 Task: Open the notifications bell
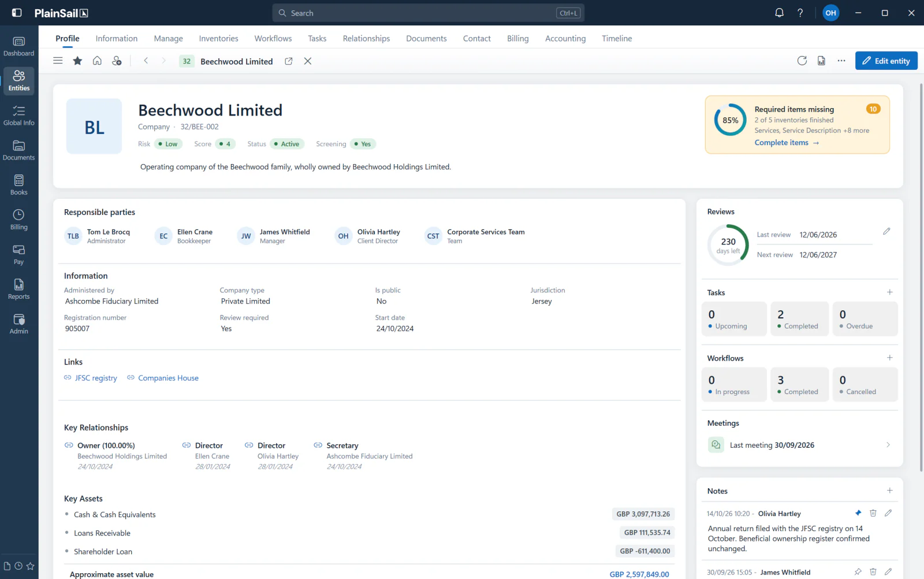(x=779, y=13)
